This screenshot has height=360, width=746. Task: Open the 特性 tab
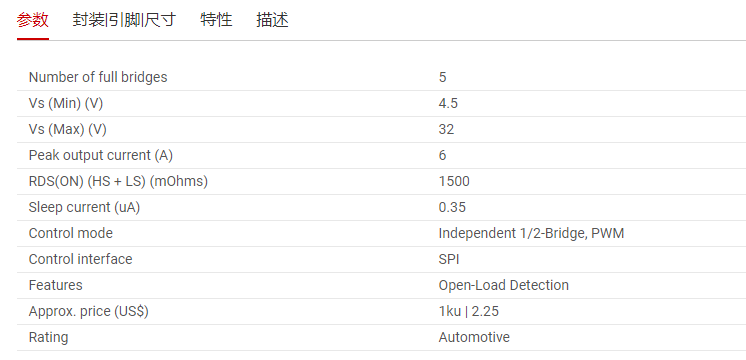click(216, 20)
